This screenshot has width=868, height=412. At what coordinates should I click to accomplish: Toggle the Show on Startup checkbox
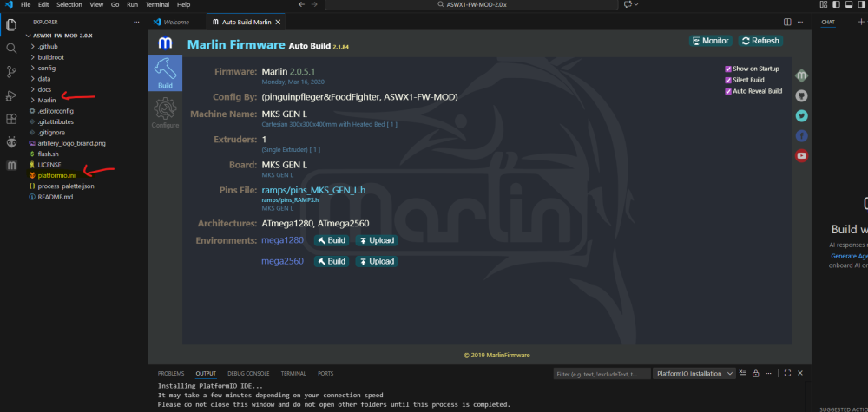(728, 69)
